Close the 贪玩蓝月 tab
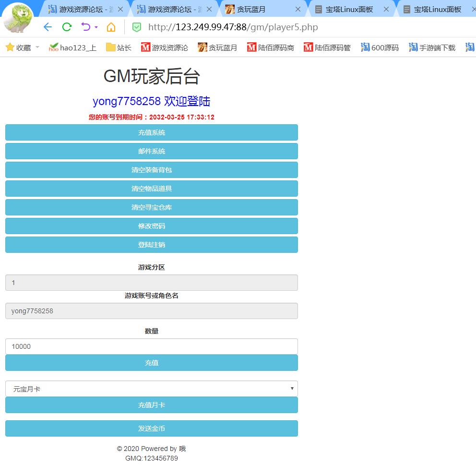Image resolution: width=476 pixels, height=474 pixels. tap(298, 9)
